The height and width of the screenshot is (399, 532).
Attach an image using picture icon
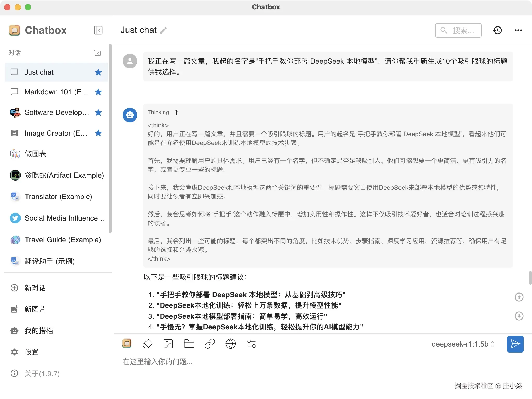pos(168,344)
